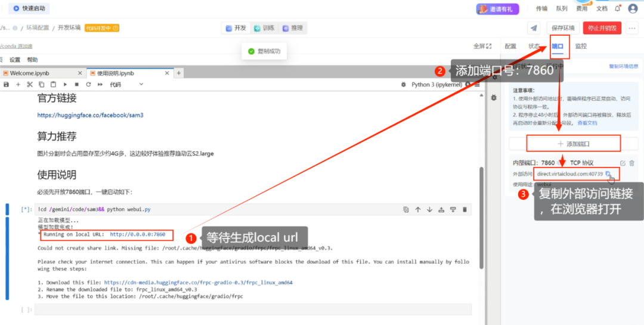Restart the kernel with the circular arrow icon
This screenshot has width=644, height=325.
coord(88,84)
